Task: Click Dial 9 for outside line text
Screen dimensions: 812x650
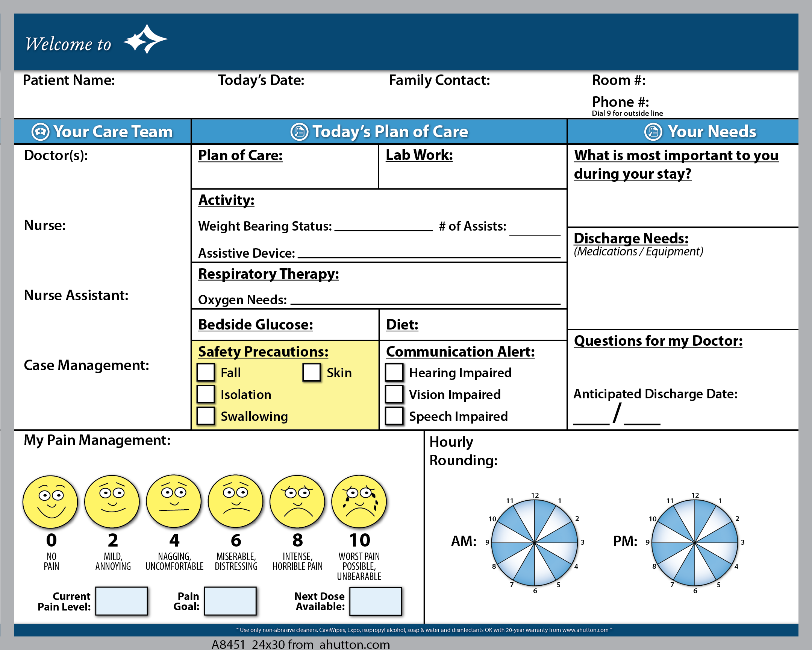Action: [x=627, y=114]
